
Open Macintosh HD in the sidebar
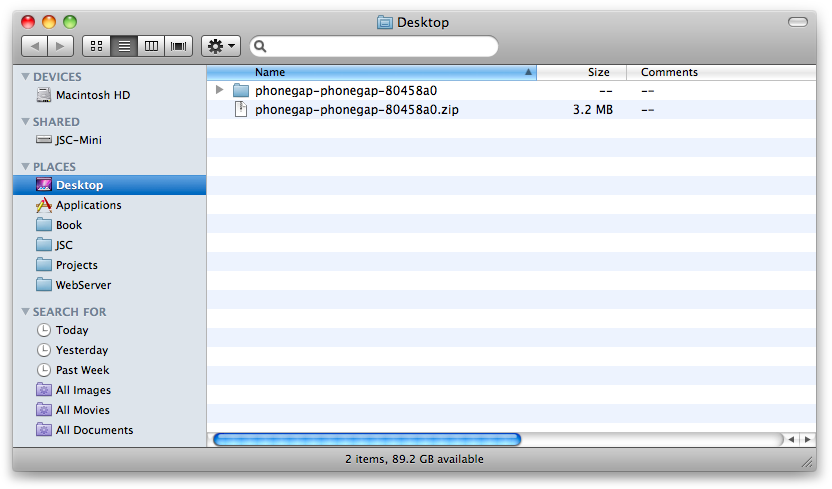[92, 95]
